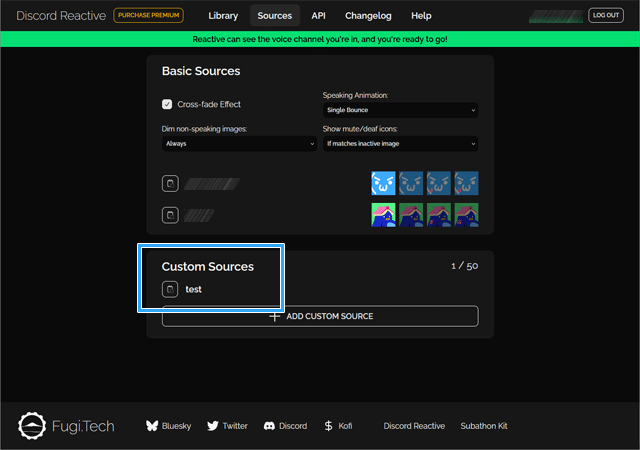Expand the Speaking Animation dropdown
This screenshot has width=640, height=450.
point(400,110)
